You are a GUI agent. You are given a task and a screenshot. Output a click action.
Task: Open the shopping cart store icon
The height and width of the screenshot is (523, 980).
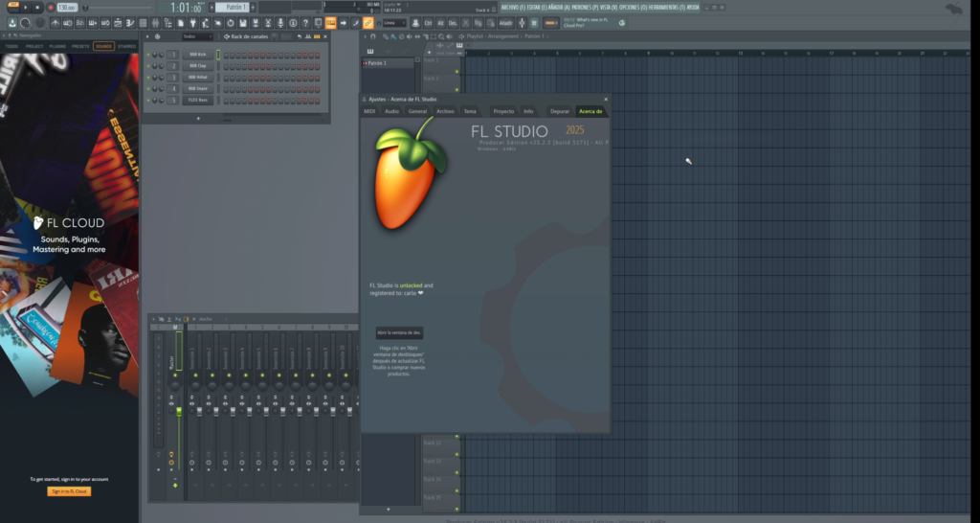click(x=534, y=23)
